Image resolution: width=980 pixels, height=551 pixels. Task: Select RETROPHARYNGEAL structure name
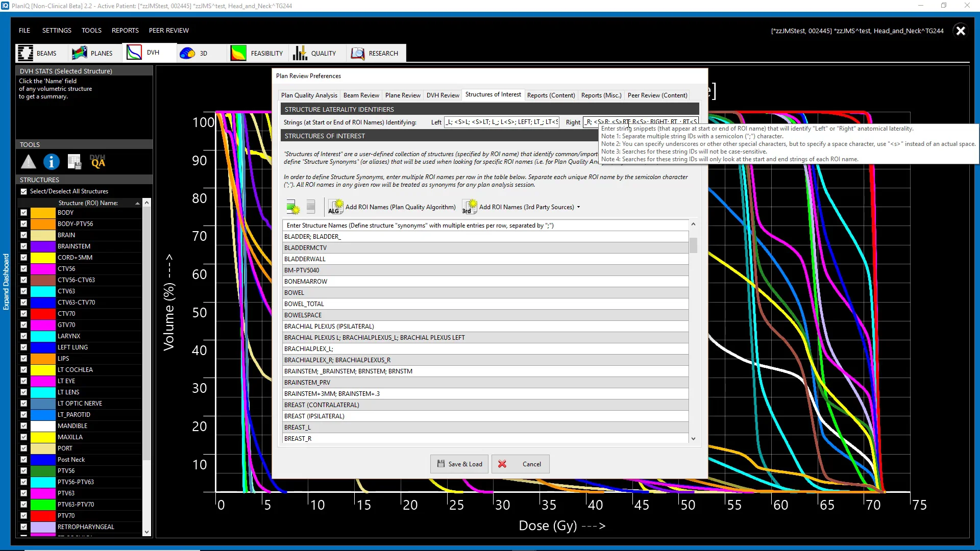(86, 527)
